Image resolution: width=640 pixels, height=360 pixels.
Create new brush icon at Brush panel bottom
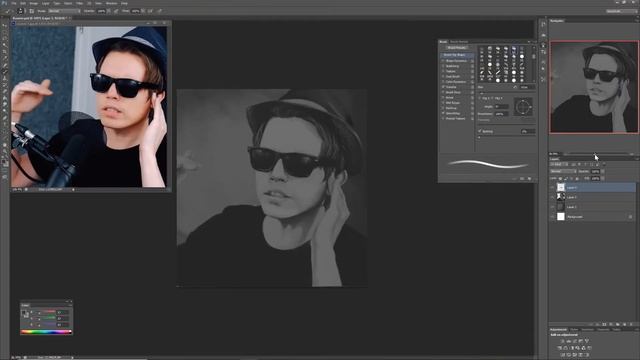(x=529, y=178)
